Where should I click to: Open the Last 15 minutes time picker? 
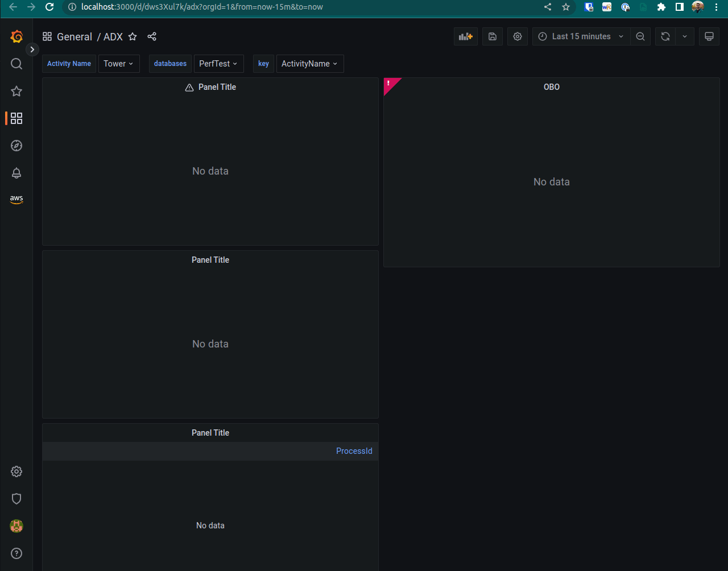(581, 36)
